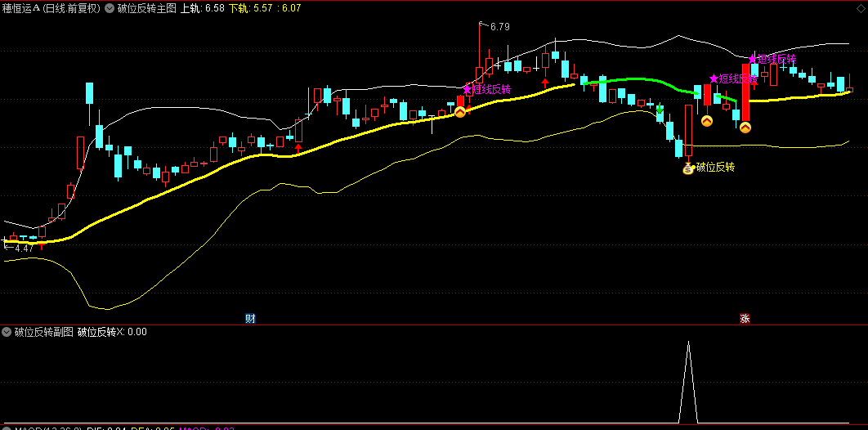The width and height of the screenshot is (868, 430).
Task: Select the 破位反转副图 indicator name
Action: [x=44, y=332]
